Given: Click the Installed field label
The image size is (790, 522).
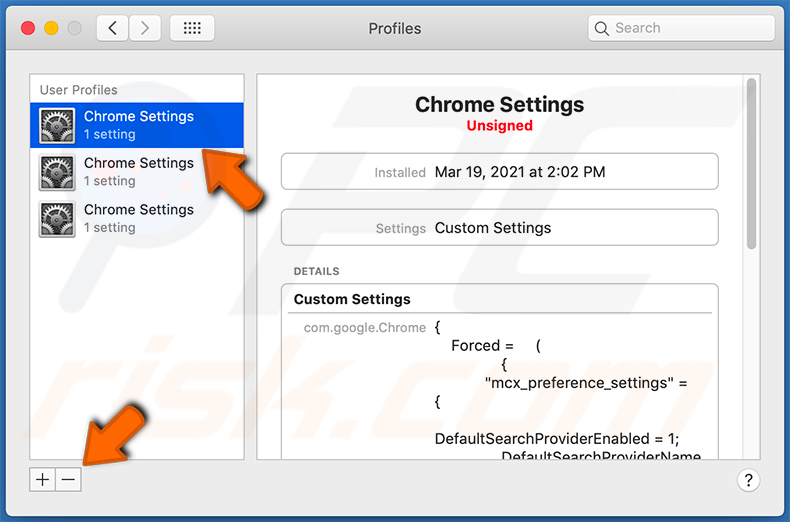Looking at the screenshot, I should tap(400, 172).
